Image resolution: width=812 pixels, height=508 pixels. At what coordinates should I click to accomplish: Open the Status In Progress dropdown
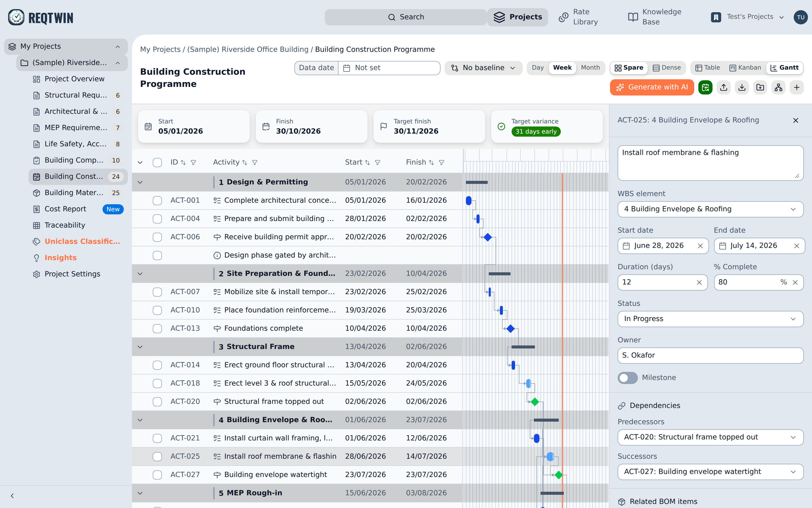tap(710, 319)
